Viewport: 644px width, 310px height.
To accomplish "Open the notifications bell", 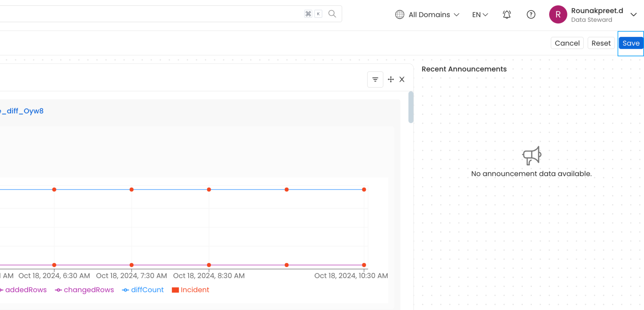I will pos(507,15).
